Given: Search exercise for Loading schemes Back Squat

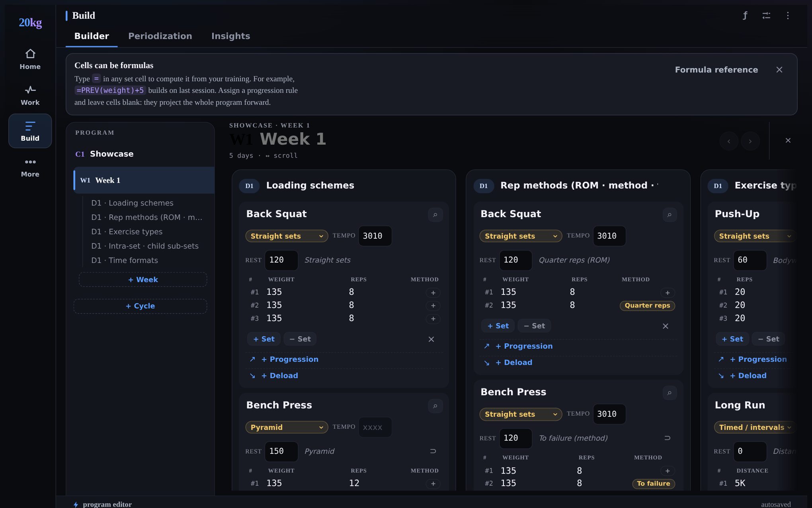Looking at the screenshot, I should [x=435, y=215].
